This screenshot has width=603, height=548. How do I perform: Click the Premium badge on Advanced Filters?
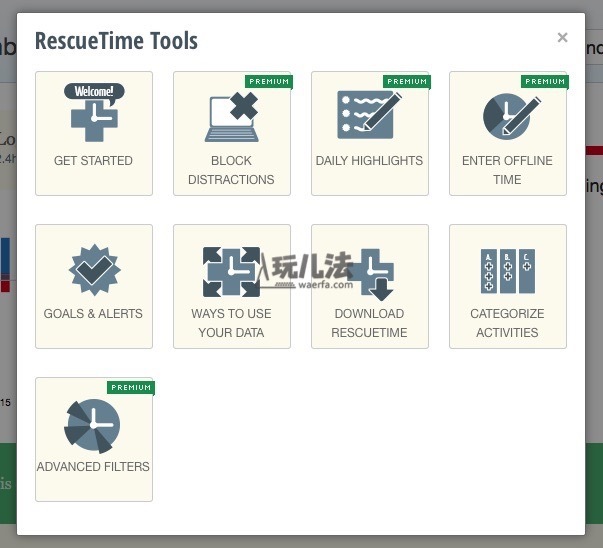point(131,387)
